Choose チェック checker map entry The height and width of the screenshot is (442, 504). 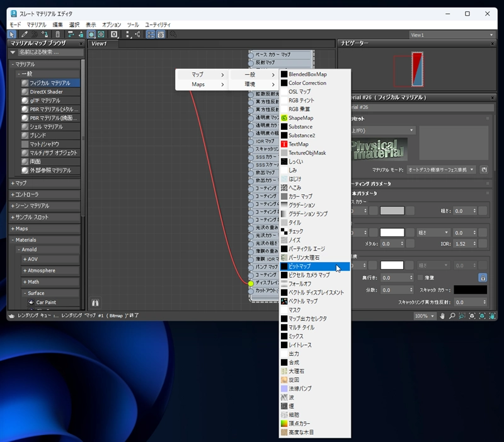[315, 231]
